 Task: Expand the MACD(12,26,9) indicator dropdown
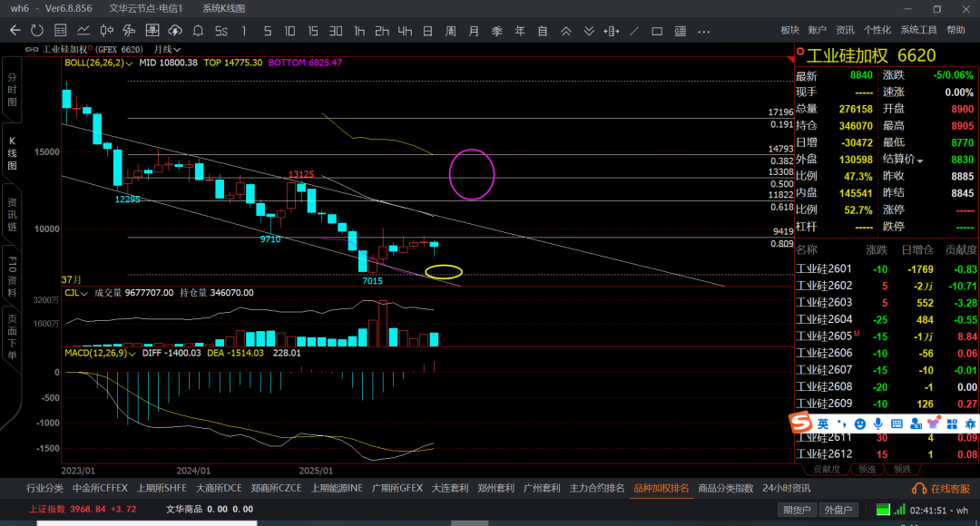pyautogui.click(x=132, y=354)
